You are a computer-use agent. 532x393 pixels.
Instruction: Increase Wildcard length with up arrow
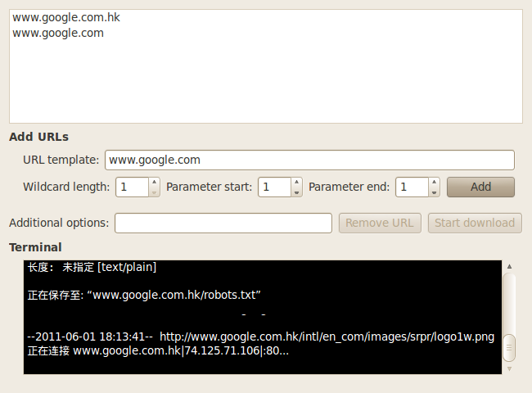(154, 183)
